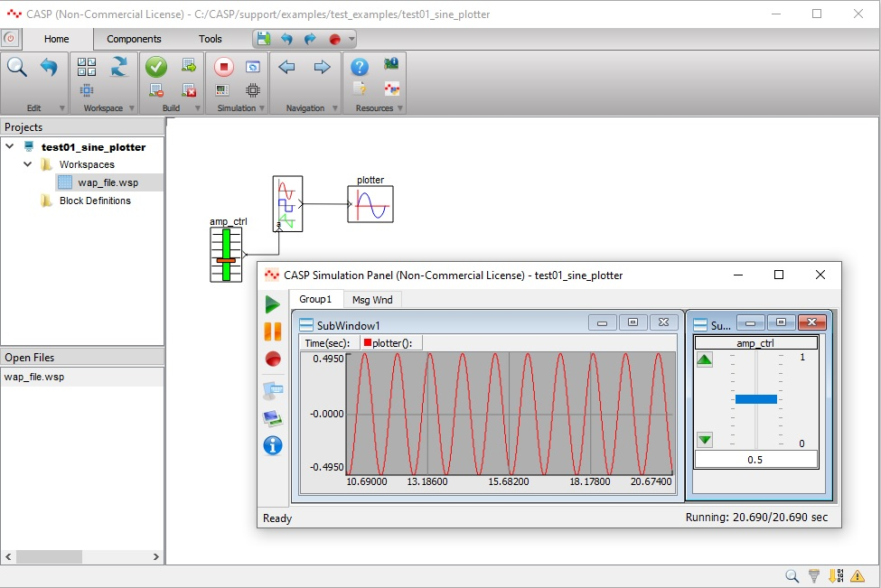The width and height of the screenshot is (881, 588).
Task: Select the plotter block on canvas
Action: coord(370,204)
